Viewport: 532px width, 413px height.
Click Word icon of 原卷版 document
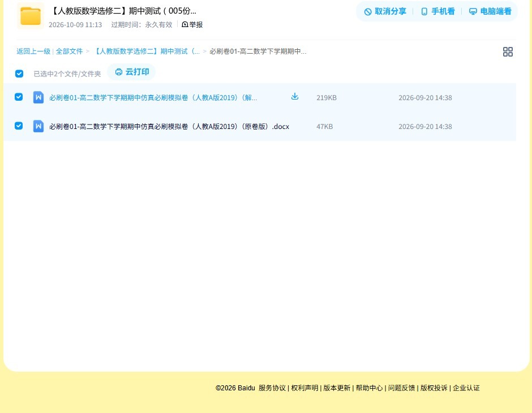pyautogui.click(x=38, y=126)
